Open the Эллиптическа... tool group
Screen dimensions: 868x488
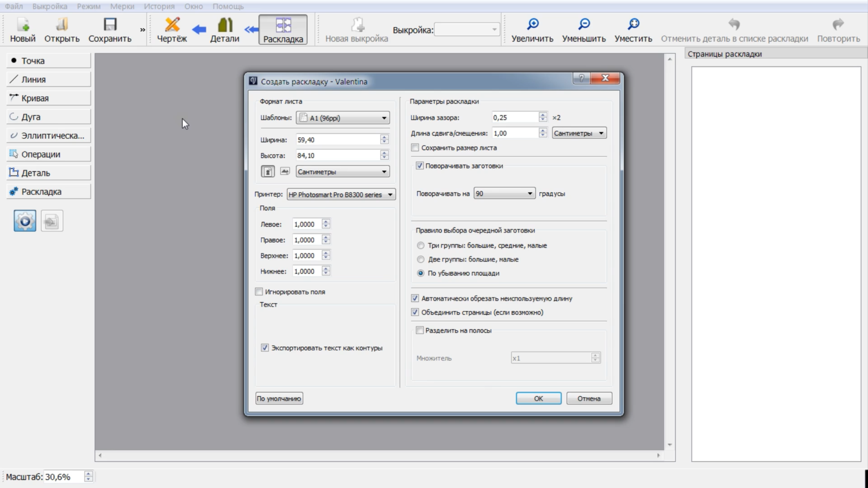coord(49,135)
